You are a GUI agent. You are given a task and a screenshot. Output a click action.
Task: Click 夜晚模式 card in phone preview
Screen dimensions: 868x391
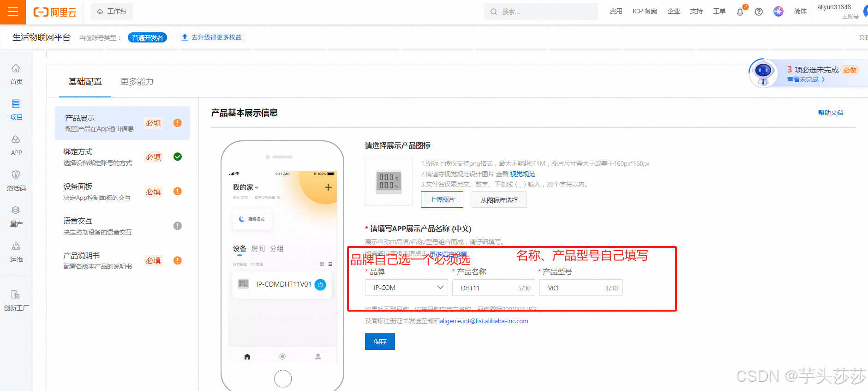pos(252,219)
